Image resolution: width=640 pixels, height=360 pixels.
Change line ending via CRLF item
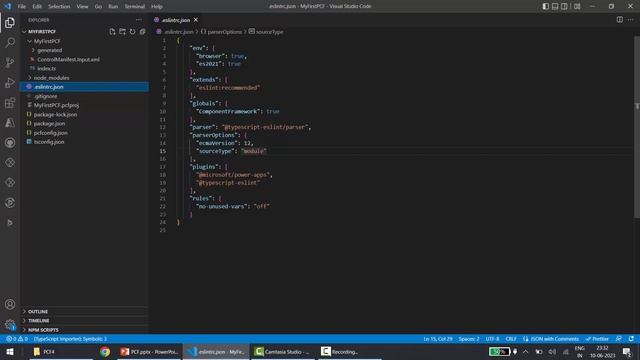(x=511, y=339)
